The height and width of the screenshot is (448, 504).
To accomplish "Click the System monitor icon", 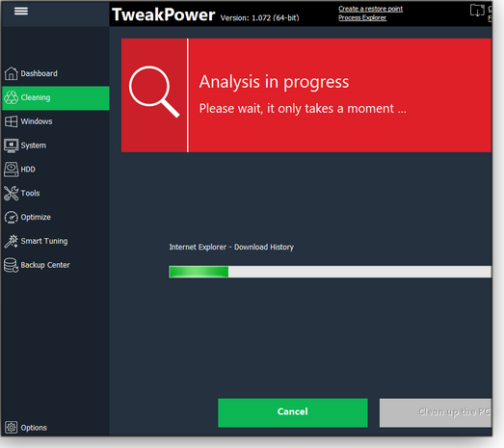I will click(x=11, y=145).
